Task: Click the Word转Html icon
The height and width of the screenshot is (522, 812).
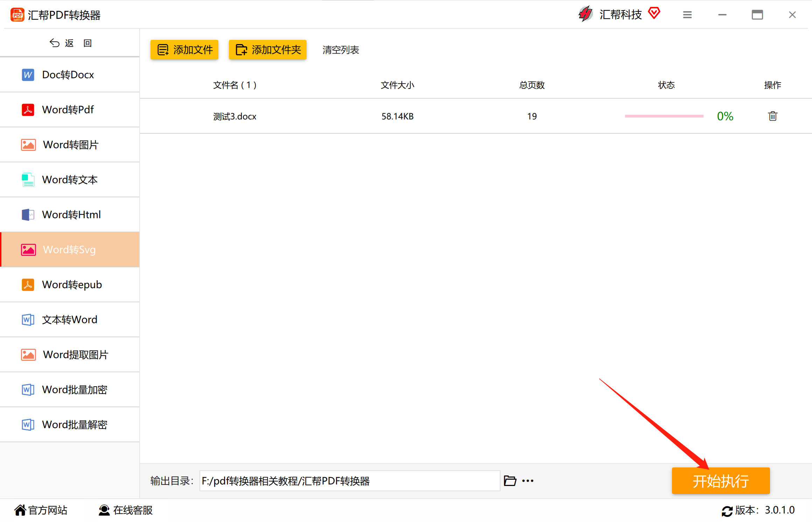Action: coord(28,214)
